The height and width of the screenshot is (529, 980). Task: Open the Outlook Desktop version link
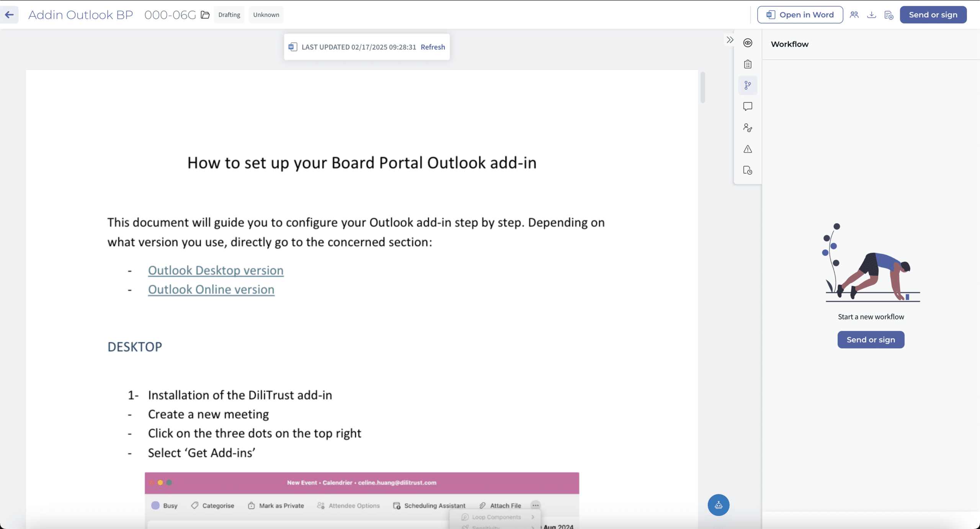pyautogui.click(x=216, y=270)
